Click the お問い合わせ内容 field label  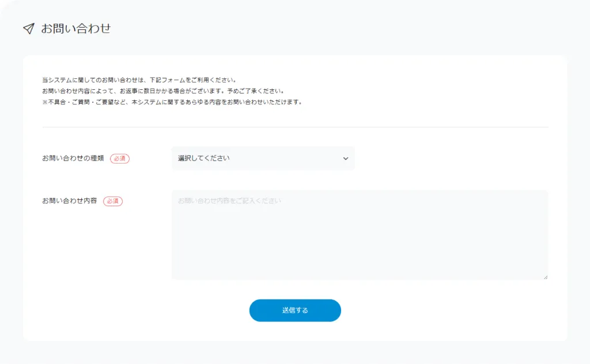tap(69, 201)
